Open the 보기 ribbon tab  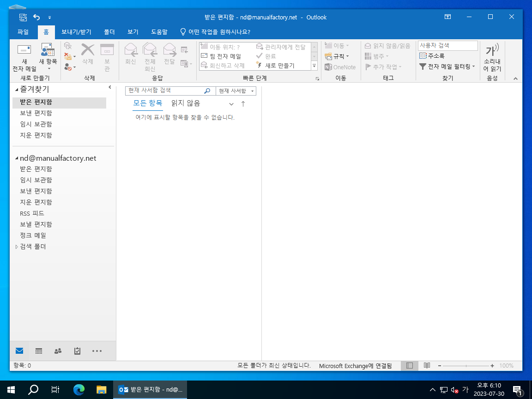click(133, 32)
